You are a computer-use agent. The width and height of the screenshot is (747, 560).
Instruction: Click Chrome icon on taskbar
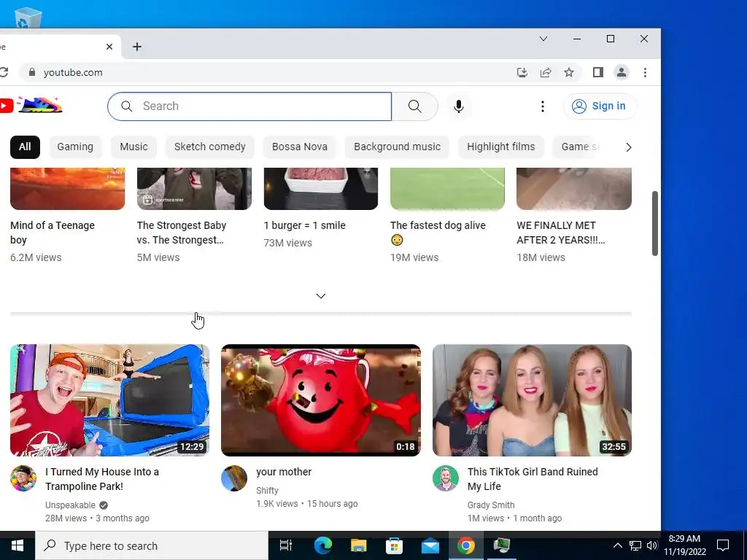click(465, 545)
